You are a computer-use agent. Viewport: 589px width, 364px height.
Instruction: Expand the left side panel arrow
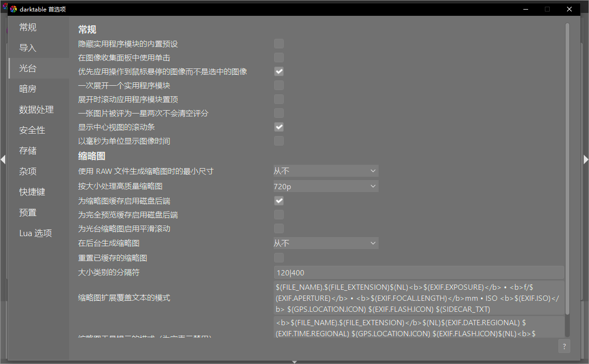[3, 160]
